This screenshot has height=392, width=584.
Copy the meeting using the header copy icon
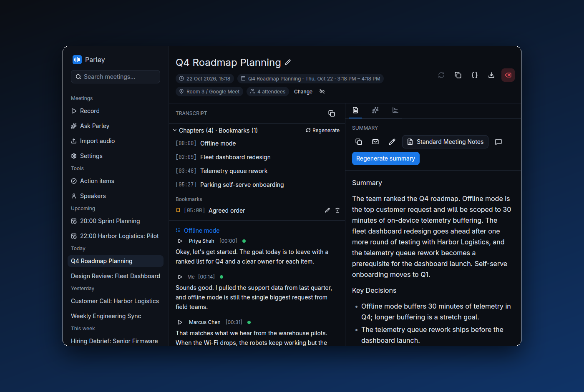click(458, 75)
